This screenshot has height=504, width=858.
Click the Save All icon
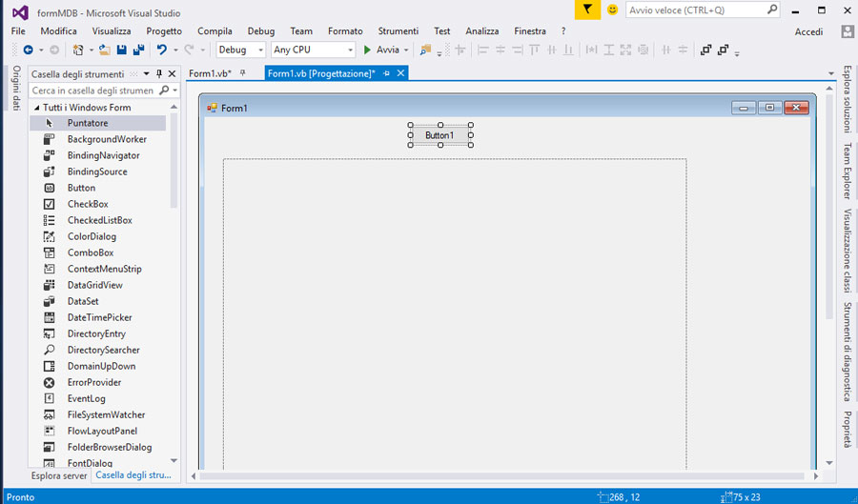coord(138,50)
